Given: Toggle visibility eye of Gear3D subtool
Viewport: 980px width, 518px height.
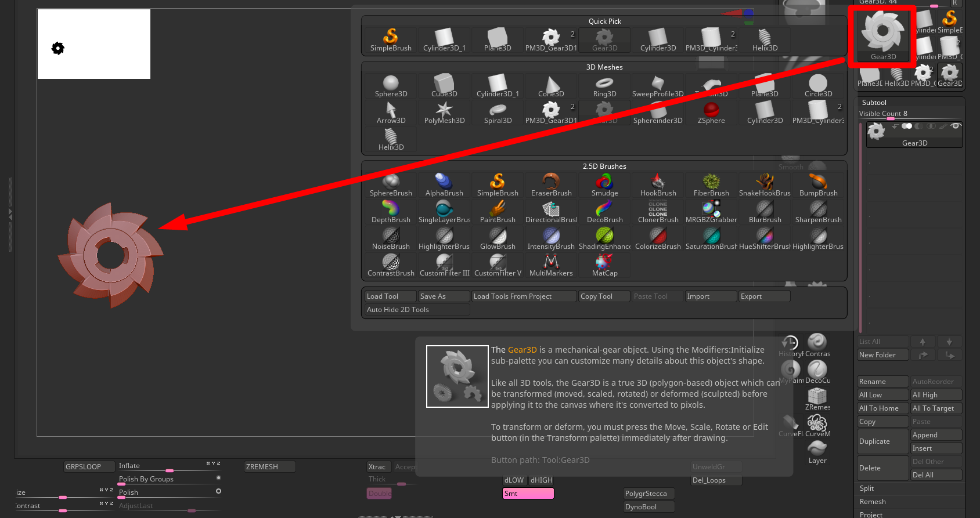Looking at the screenshot, I should (956, 126).
